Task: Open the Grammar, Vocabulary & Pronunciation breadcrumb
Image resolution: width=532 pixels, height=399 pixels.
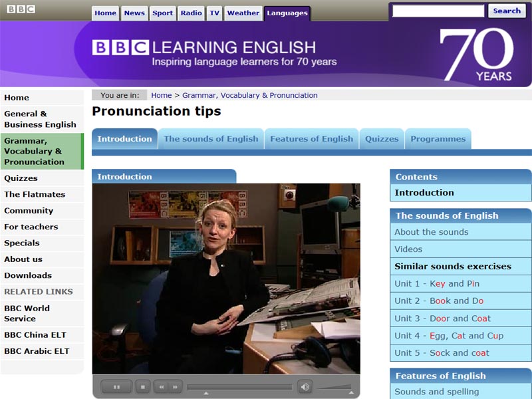Action: [x=250, y=95]
